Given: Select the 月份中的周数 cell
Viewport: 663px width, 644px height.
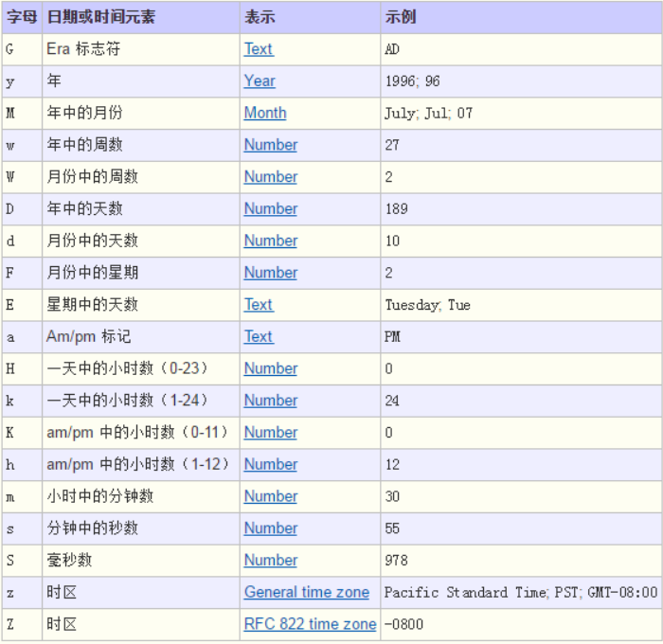Looking at the screenshot, I should 141,177.
